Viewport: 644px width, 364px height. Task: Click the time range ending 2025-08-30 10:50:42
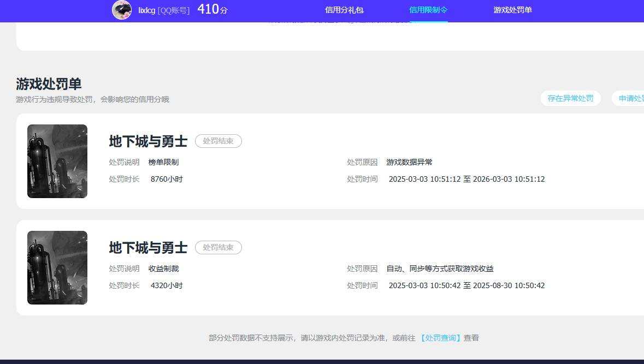(466, 285)
